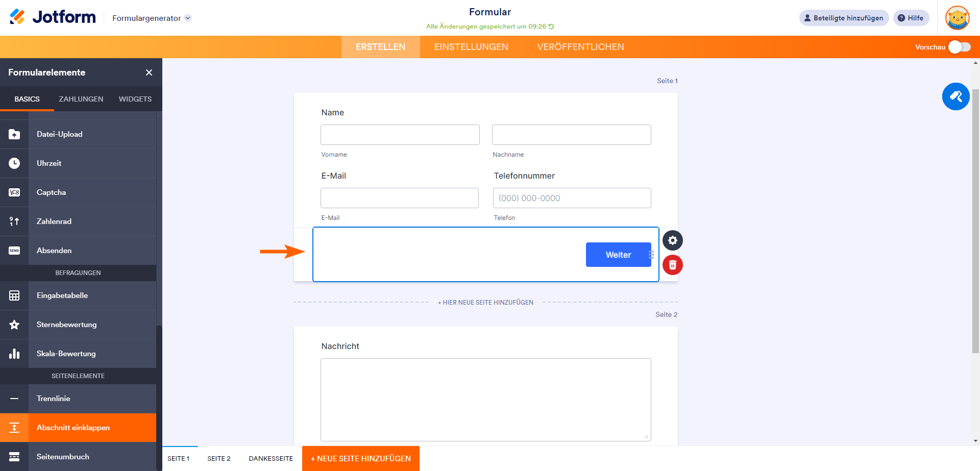The height and width of the screenshot is (471, 980).
Task: Select the Uhrzeit clock icon
Action: [14, 163]
